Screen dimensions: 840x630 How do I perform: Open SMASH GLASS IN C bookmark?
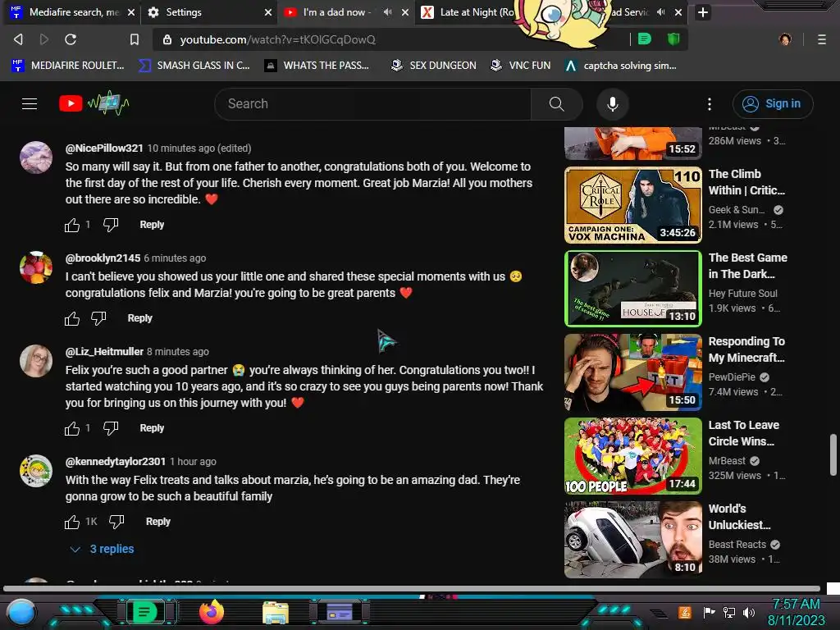tap(194, 66)
